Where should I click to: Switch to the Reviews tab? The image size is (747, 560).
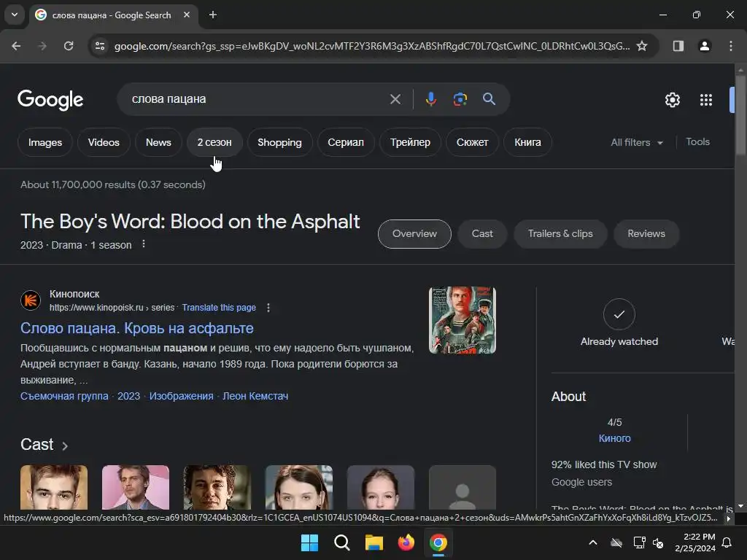(x=646, y=234)
